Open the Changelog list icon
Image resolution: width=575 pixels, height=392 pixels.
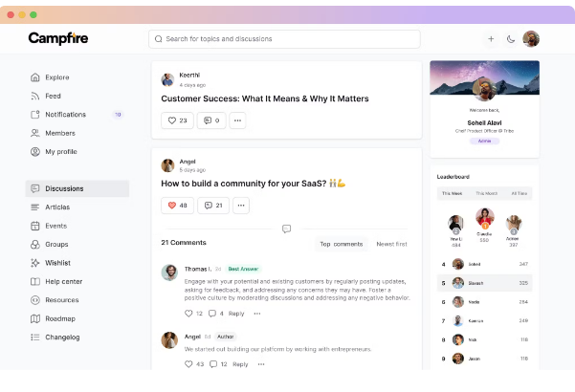click(35, 338)
